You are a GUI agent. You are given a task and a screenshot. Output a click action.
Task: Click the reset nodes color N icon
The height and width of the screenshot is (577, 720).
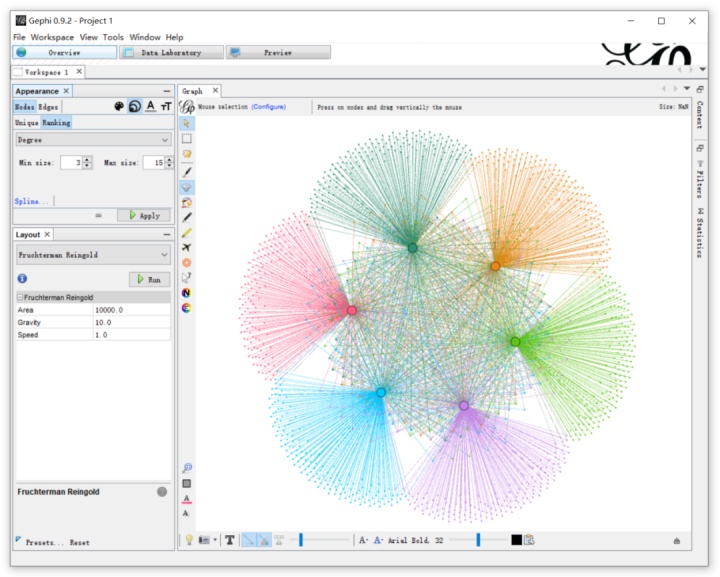click(186, 293)
